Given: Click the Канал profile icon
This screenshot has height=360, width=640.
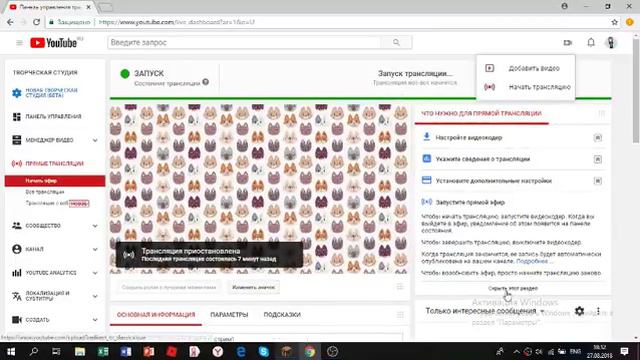Looking at the screenshot, I should coord(17,249).
